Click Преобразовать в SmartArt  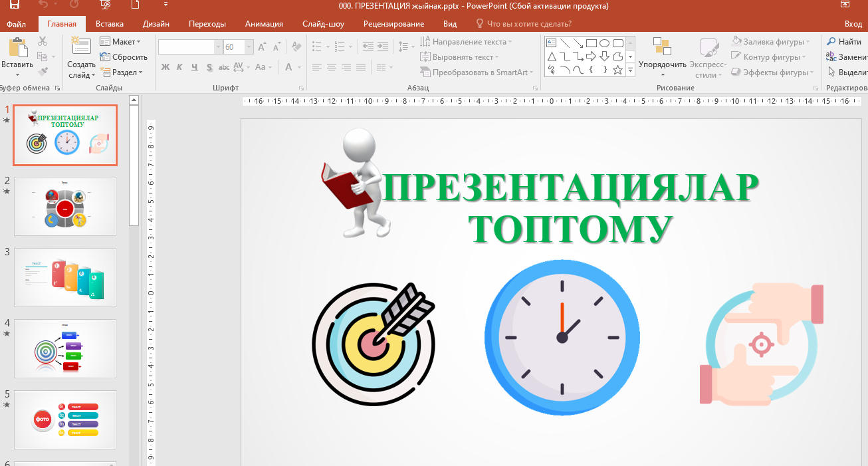pos(477,72)
